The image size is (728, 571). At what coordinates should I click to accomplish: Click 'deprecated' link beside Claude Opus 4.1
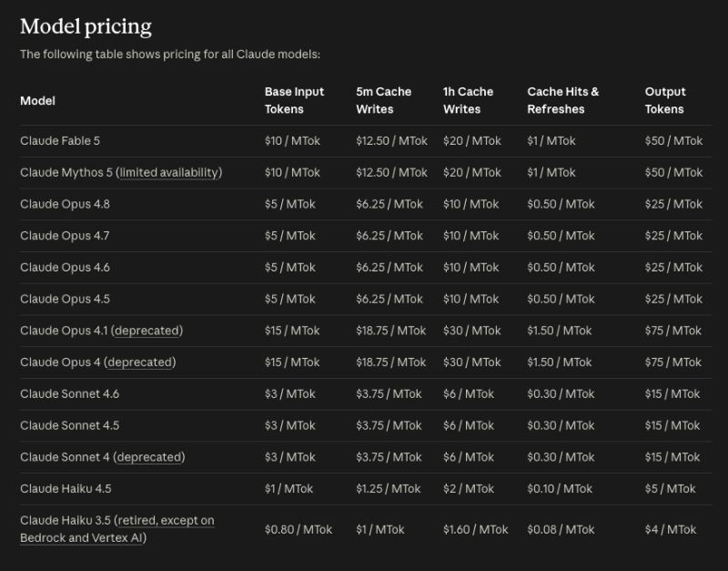[147, 331]
